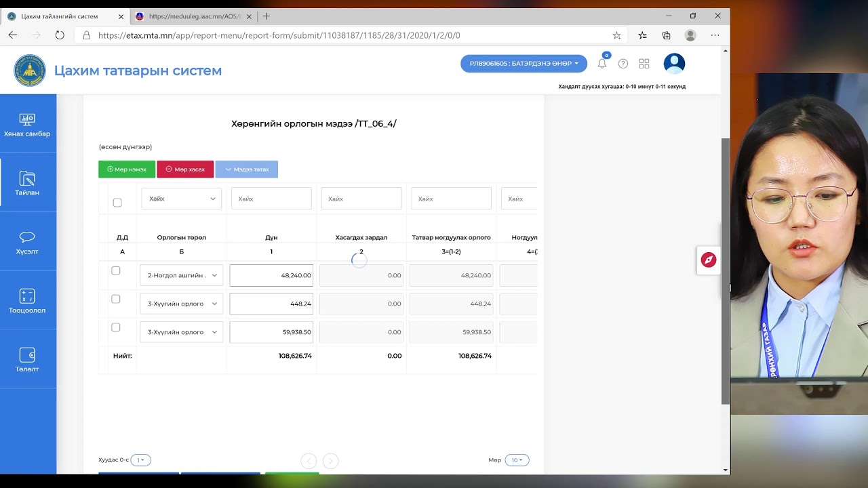Click Хайх filter under Татвар ногдуулах орлого
868x488 pixels.
451,199
